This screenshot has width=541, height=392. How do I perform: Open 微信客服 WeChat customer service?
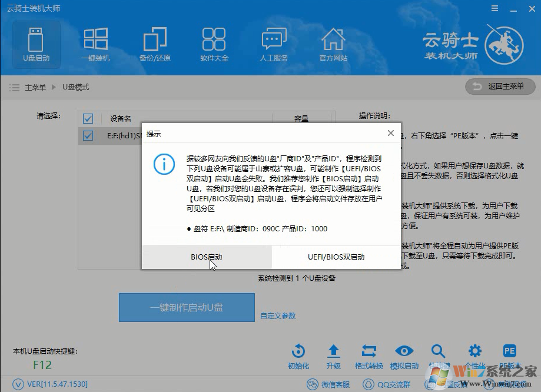click(x=327, y=384)
